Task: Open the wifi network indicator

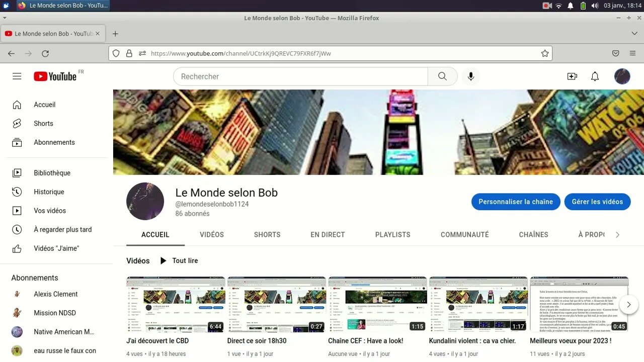Action: point(558,6)
